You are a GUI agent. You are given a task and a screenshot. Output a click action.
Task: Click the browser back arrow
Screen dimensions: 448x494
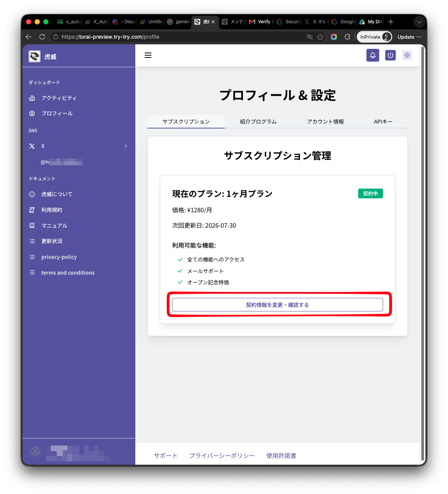(x=29, y=37)
